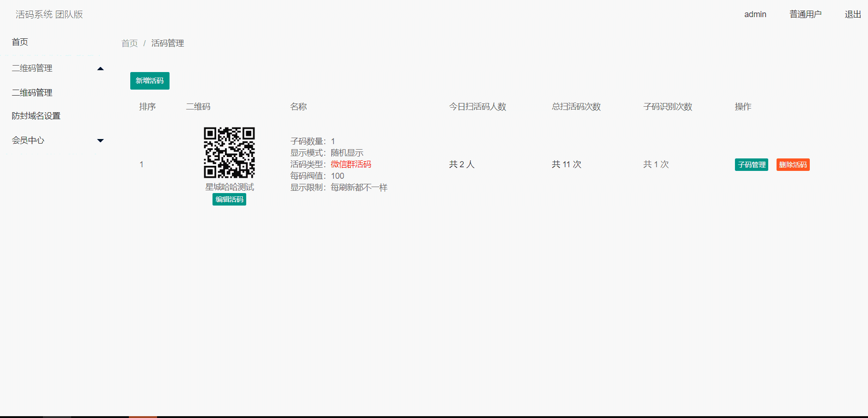
Task: Click the 子码数量: 1 line
Action: [x=313, y=141]
